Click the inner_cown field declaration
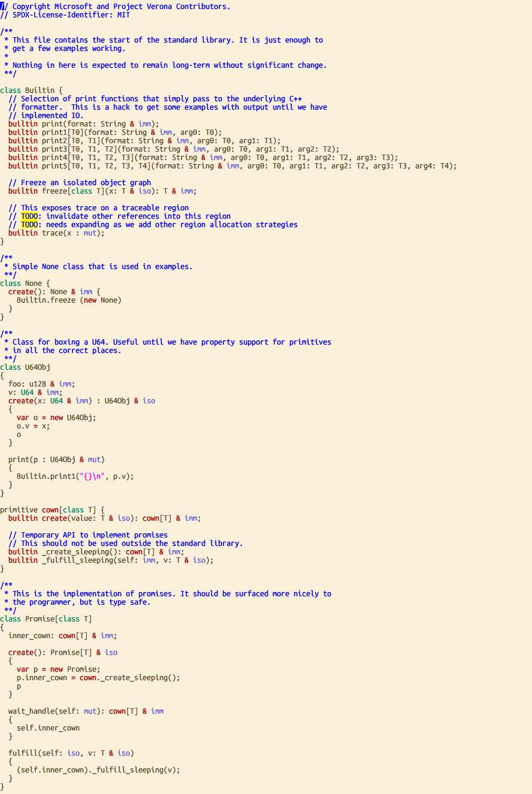The image size is (532, 794). pos(30,635)
